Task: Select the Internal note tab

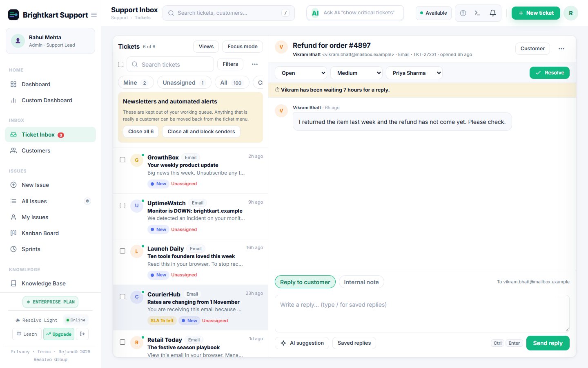Action: point(361,282)
